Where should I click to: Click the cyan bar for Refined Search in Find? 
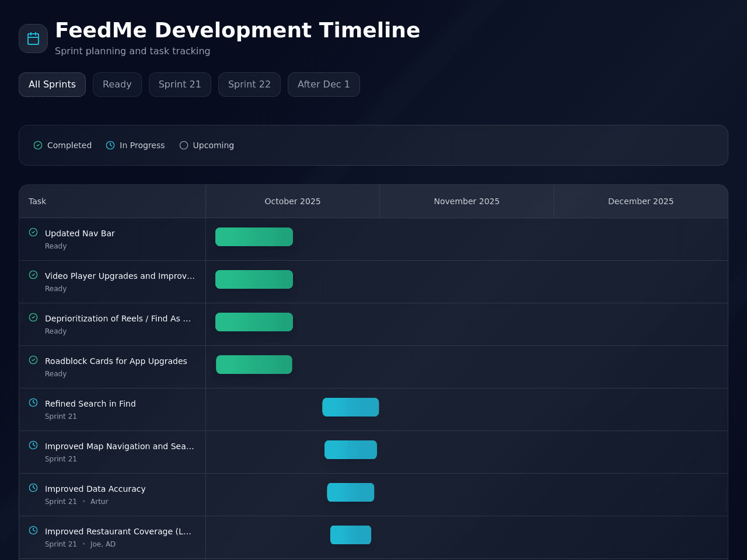pos(351,407)
